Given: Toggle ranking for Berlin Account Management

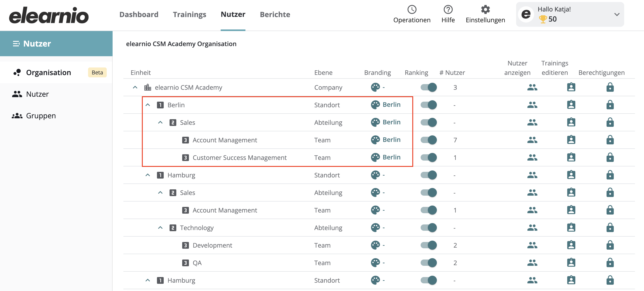Looking at the screenshot, I should click(x=429, y=140).
